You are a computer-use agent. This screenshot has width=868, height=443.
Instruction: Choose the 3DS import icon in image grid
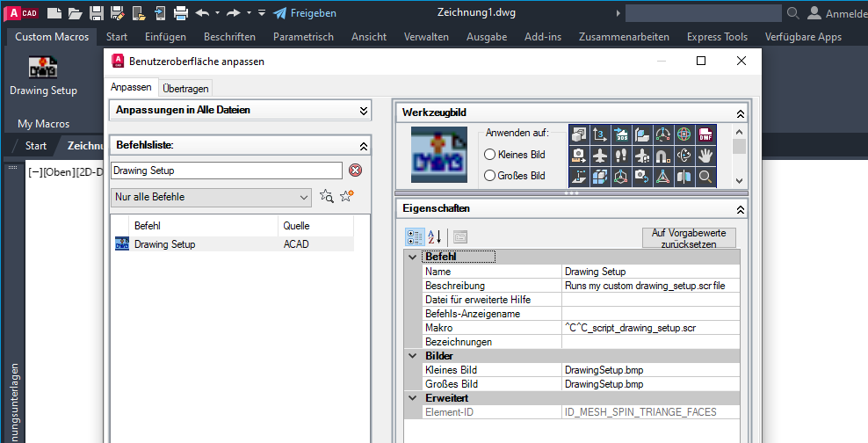[621, 134]
